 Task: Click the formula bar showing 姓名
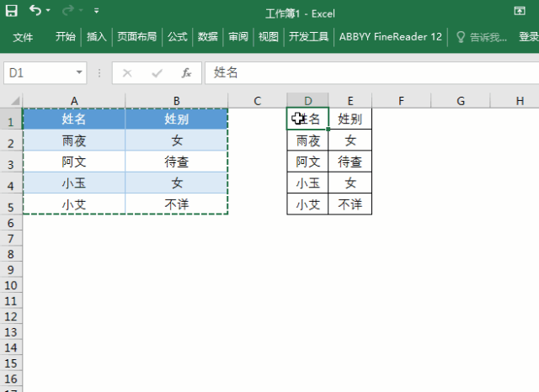(x=372, y=73)
